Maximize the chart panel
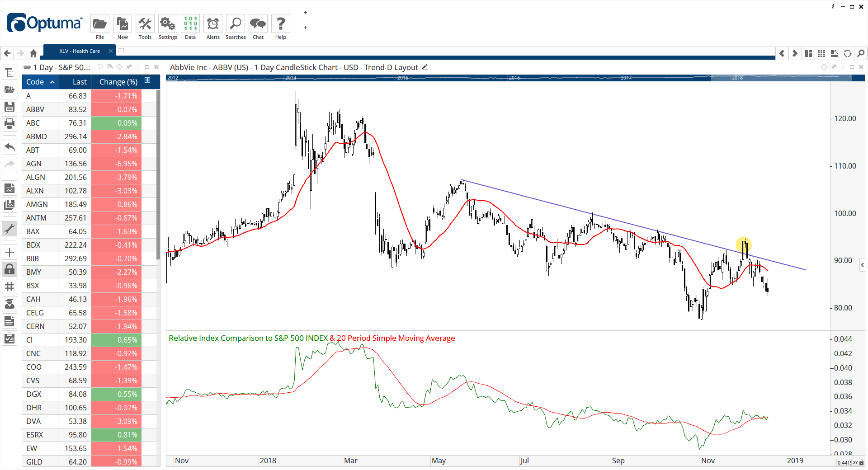868x470 pixels. (x=852, y=67)
